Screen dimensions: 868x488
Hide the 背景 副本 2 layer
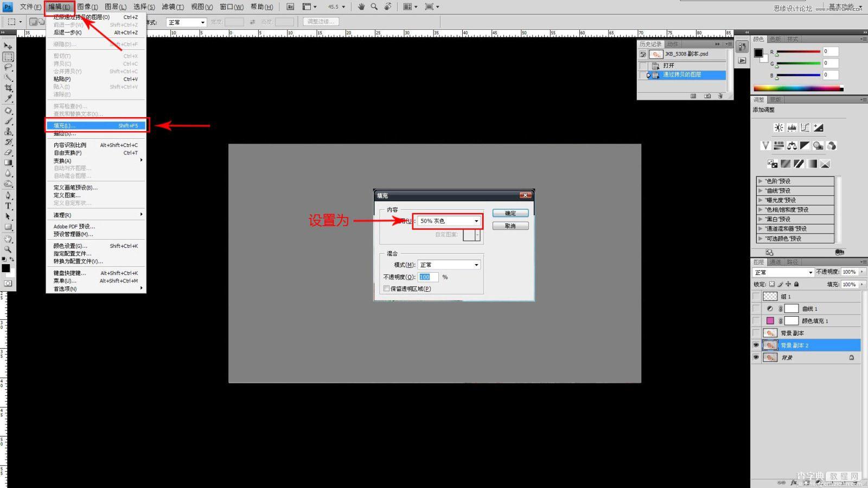tap(756, 345)
